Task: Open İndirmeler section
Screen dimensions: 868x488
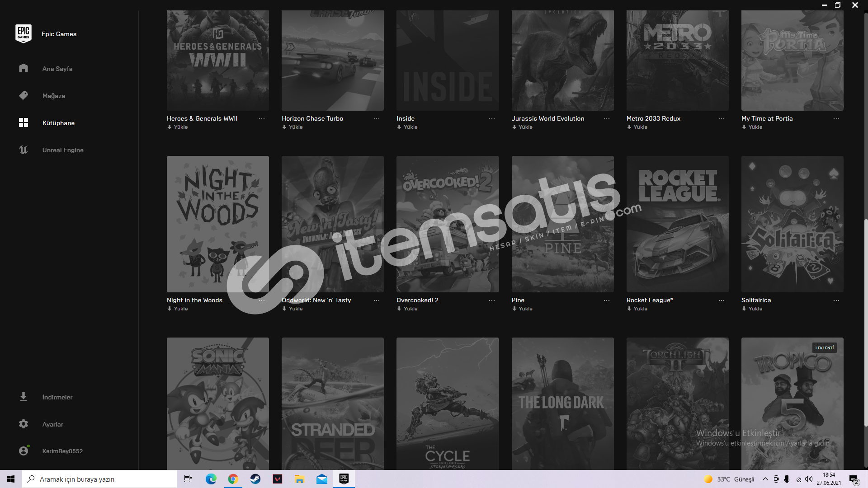Action: [57, 397]
